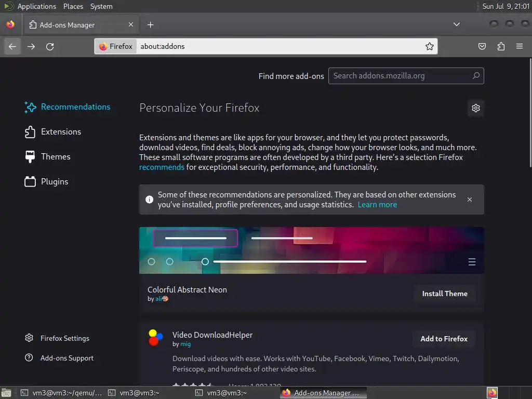The image size is (532, 399).
Task: Follow the Learn more link in the notice
Action: click(377, 205)
